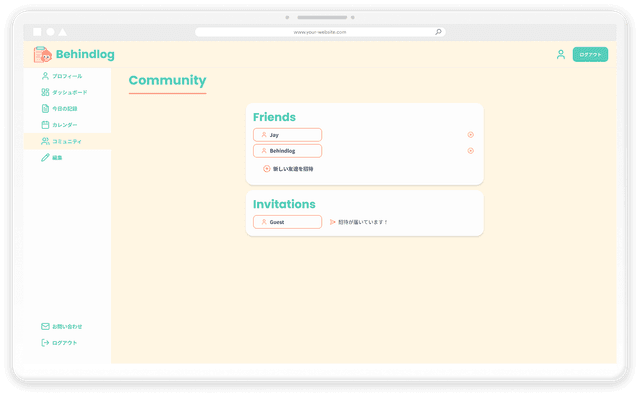Select the Behindlog friend chip in the Friends list
Viewport: 640px width, 396px height.
pyautogui.click(x=287, y=151)
